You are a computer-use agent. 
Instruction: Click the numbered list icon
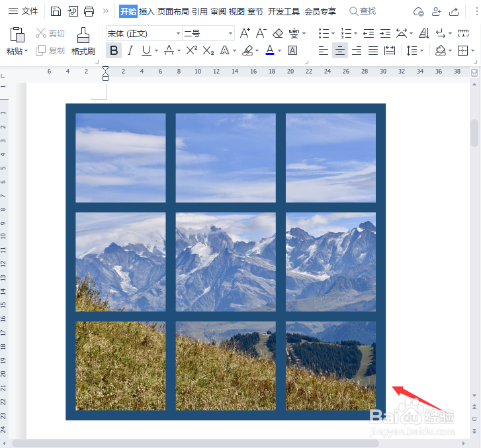[x=346, y=33]
